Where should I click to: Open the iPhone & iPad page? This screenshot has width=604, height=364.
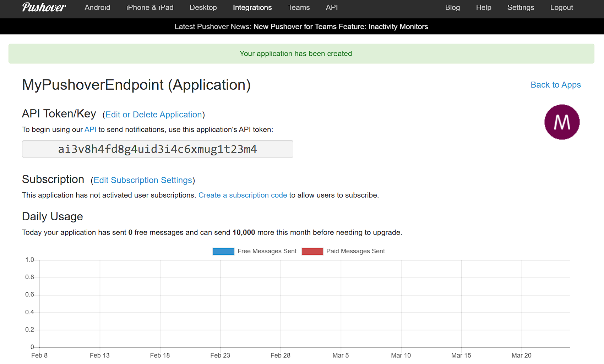[150, 7]
